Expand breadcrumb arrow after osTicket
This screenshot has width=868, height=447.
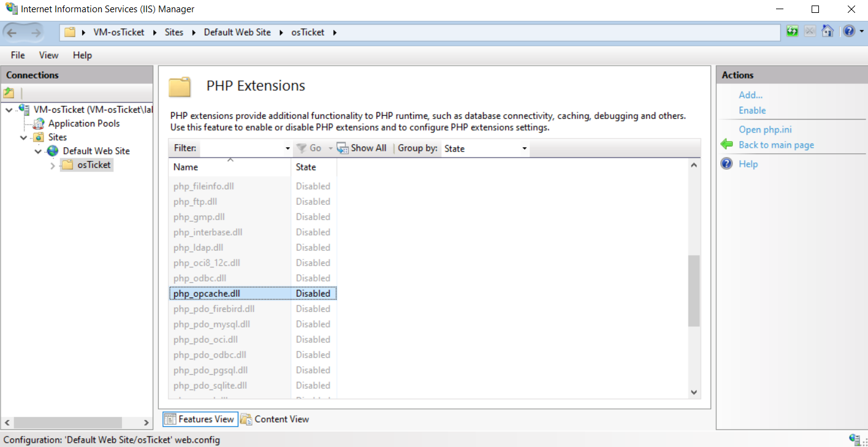(335, 32)
